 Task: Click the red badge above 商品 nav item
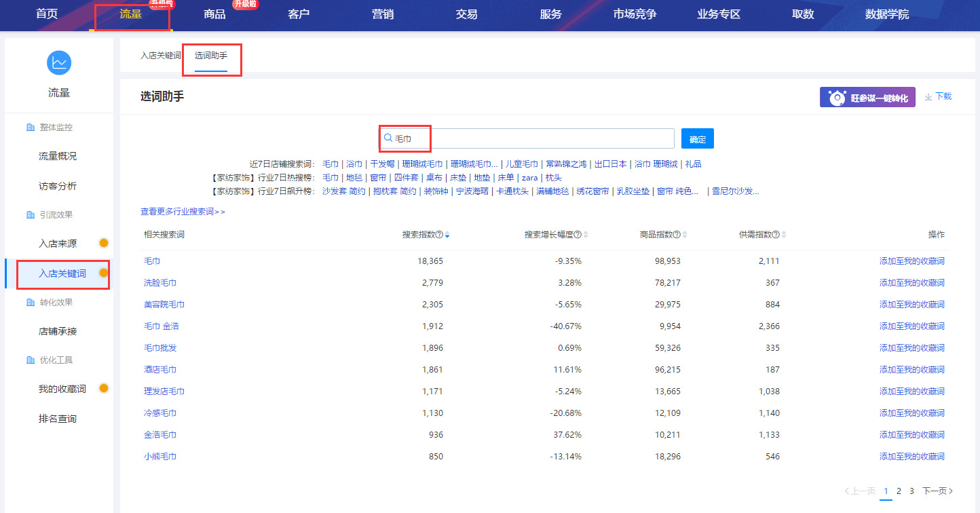coord(246,5)
